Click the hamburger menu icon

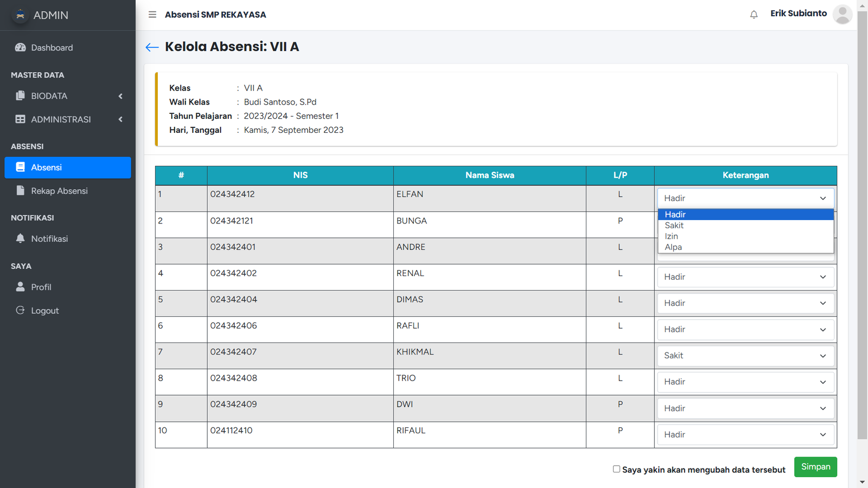tap(152, 15)
